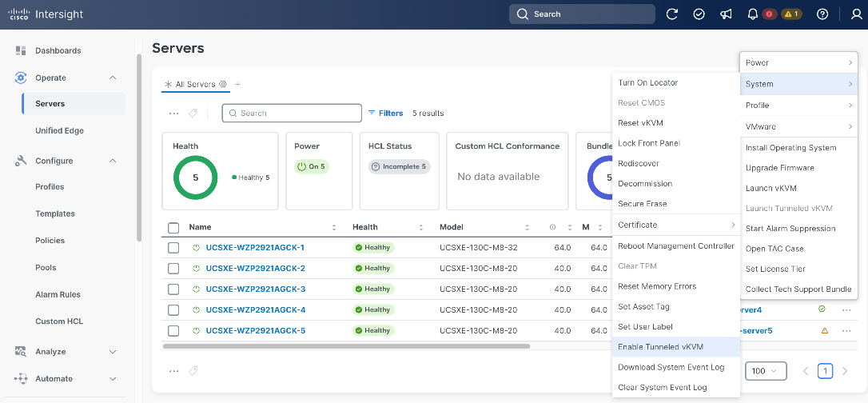The image size is (868, 403).
Task: Click the Dashboards sidebar icon
Action: pyautogui.click(x=21, y=50)
